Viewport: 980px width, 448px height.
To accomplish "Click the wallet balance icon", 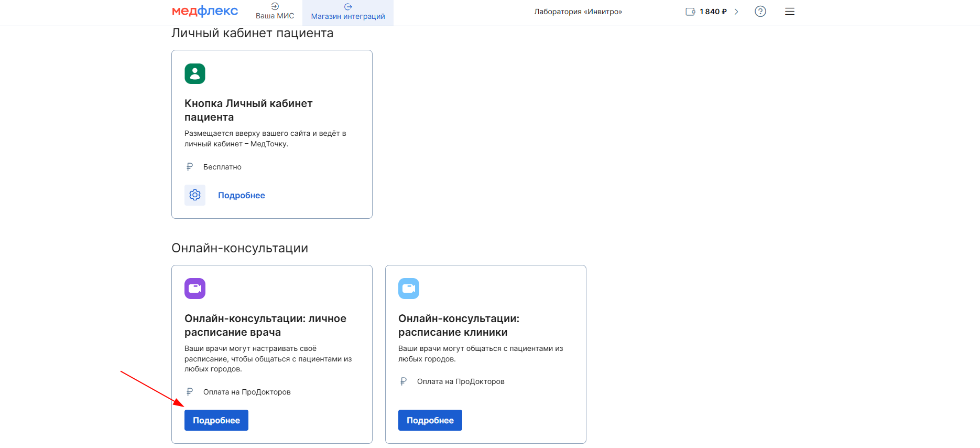I will pos(690,12).
